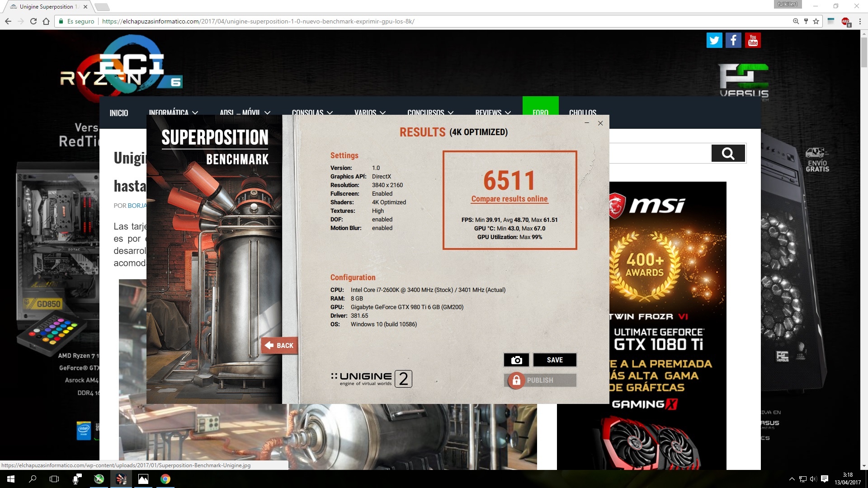Screen dimensions: 868x488
Task: Open the YouTube icon at the top right
Action: click(753, 40)
